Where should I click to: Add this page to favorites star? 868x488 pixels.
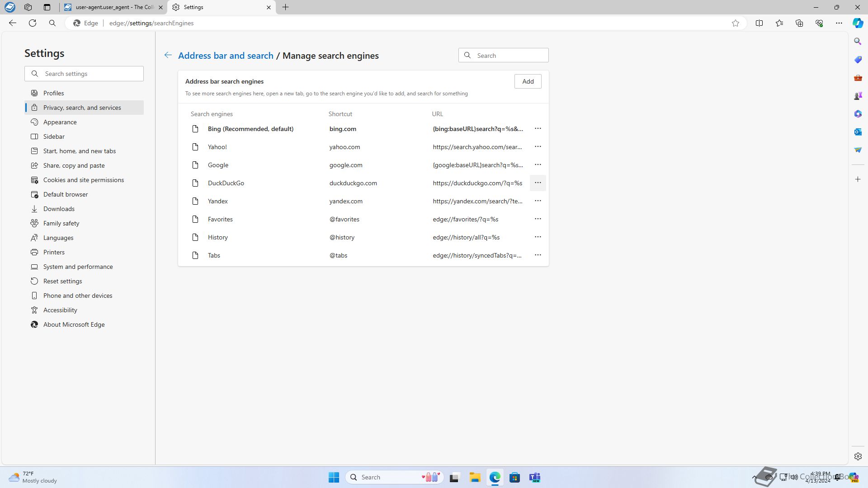(736, 23)
